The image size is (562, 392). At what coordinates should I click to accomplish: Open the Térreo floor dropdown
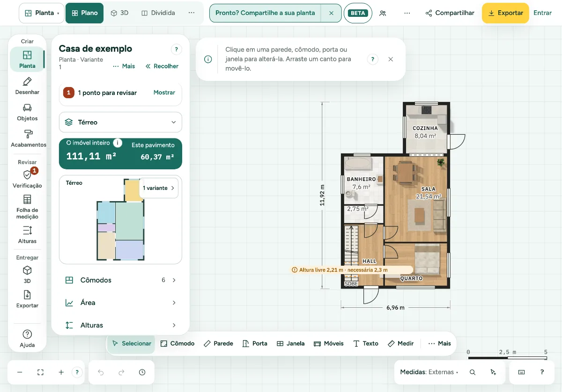pyautogui.click(x=120, y=122)
